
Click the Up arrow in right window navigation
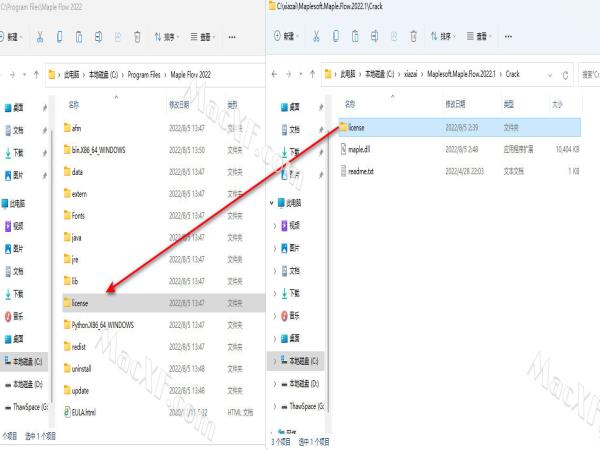point(313,74)
